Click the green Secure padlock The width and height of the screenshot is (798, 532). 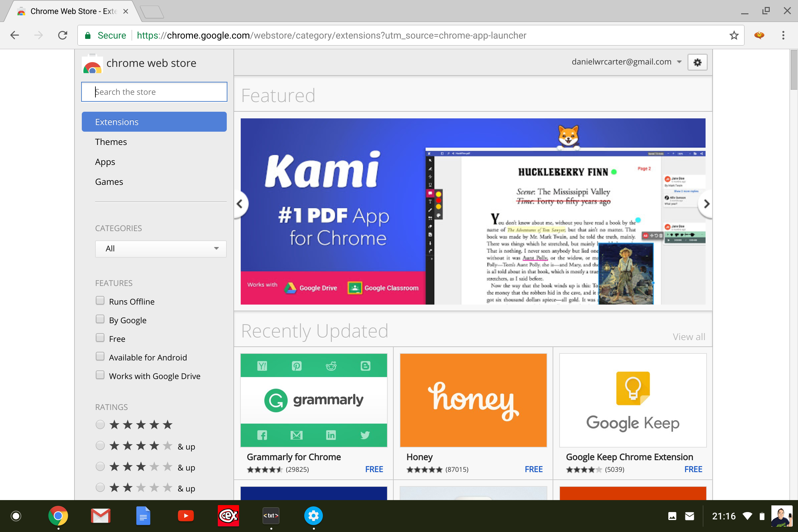[88, 35]
